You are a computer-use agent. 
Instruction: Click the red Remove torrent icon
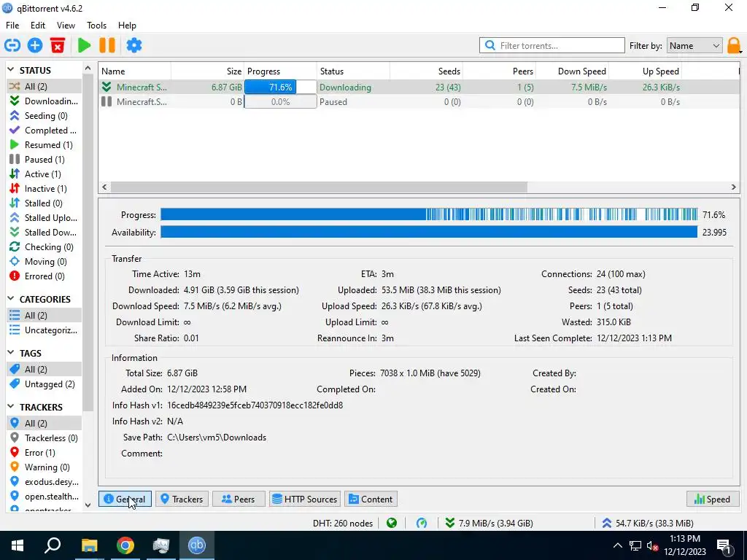(x=58, y=46)
